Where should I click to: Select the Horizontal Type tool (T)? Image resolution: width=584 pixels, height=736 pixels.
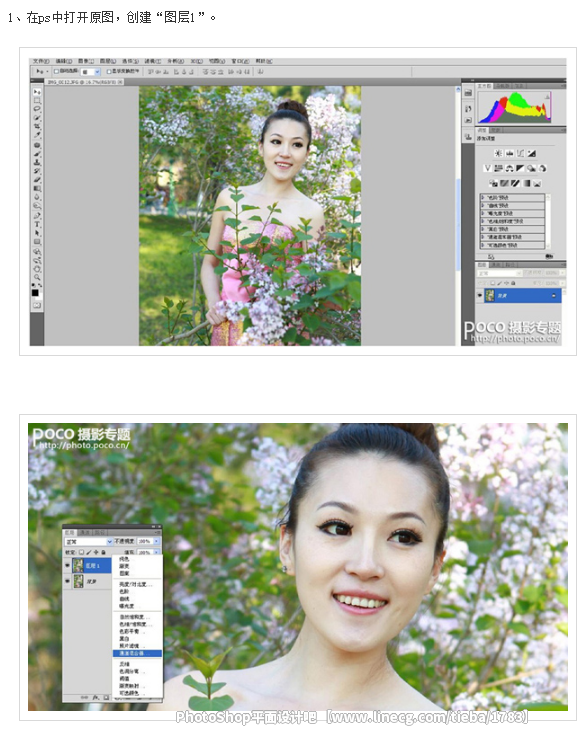coord(37,224)
